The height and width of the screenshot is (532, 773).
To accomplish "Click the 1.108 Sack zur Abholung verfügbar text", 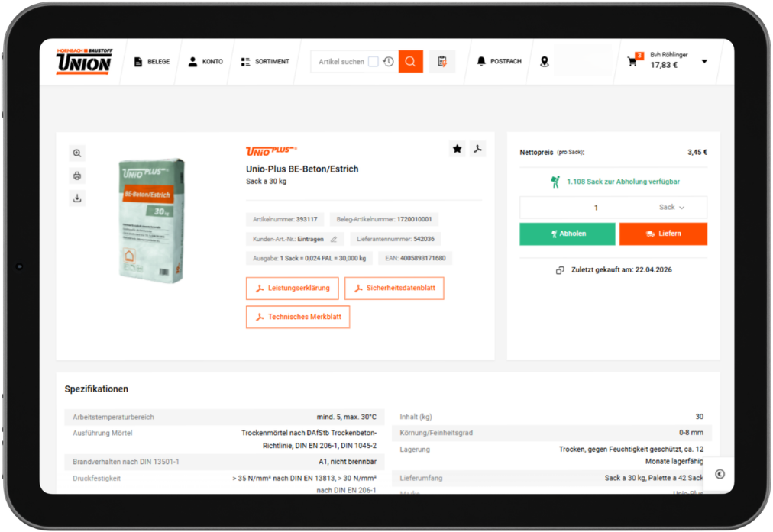I will tap(623, 182).
